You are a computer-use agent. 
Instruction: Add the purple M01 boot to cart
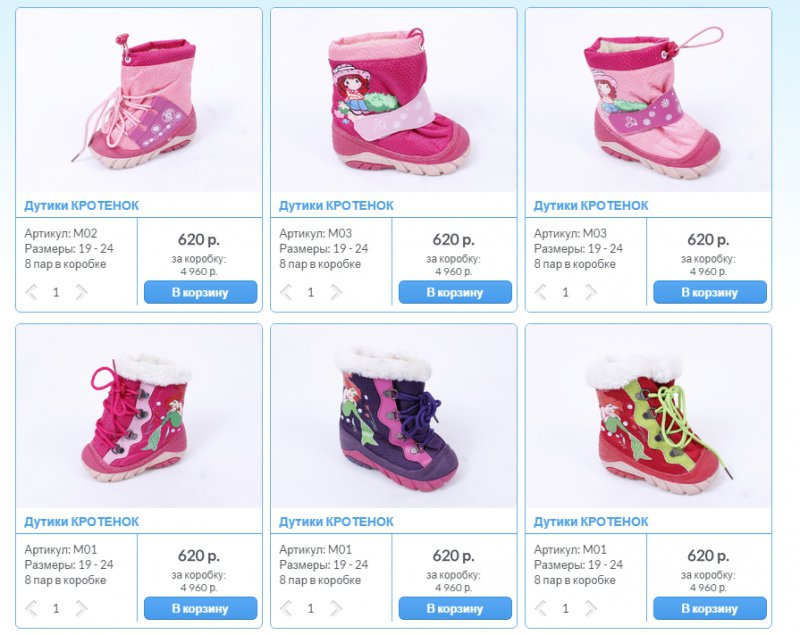455,608
